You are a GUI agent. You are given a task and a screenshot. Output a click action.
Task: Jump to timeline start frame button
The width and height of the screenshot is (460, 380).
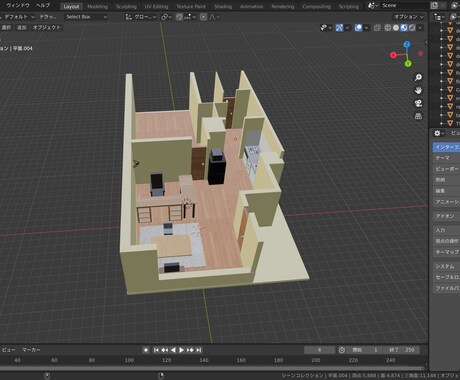156,350
